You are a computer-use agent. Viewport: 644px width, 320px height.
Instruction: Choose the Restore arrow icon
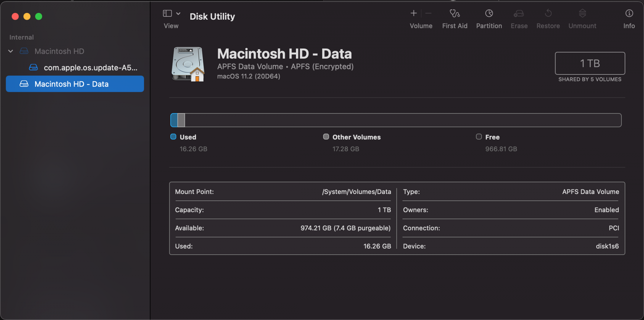(548, 13)
